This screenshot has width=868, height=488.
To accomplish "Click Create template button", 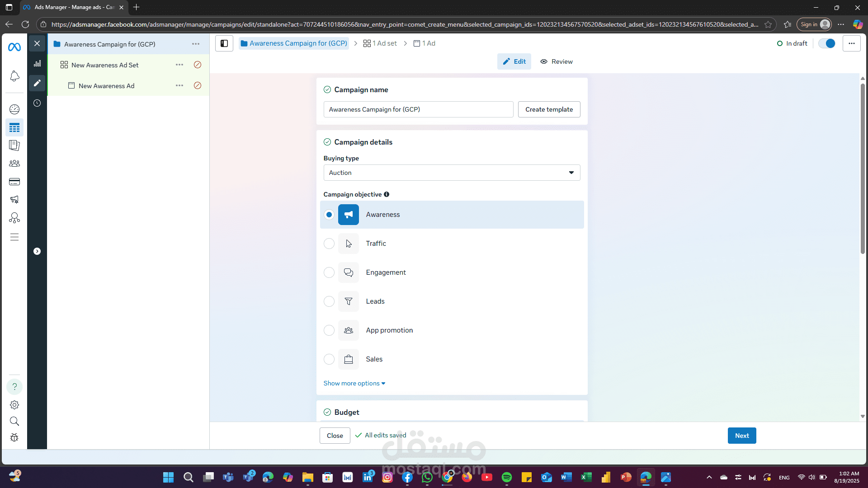I will click(x=549, y=109).
